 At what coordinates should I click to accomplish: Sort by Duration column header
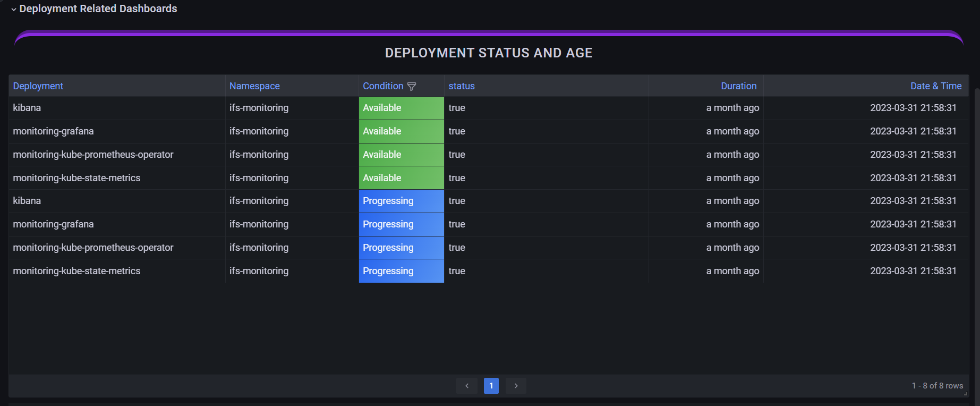(x=738, y=86)
